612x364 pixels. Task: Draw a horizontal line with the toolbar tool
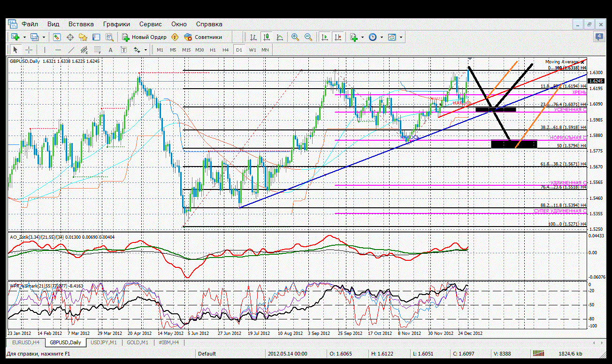tap(58, 50)
